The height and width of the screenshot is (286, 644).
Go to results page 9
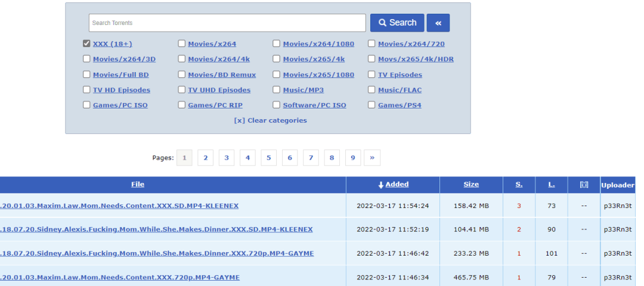(x=353, y=157)
